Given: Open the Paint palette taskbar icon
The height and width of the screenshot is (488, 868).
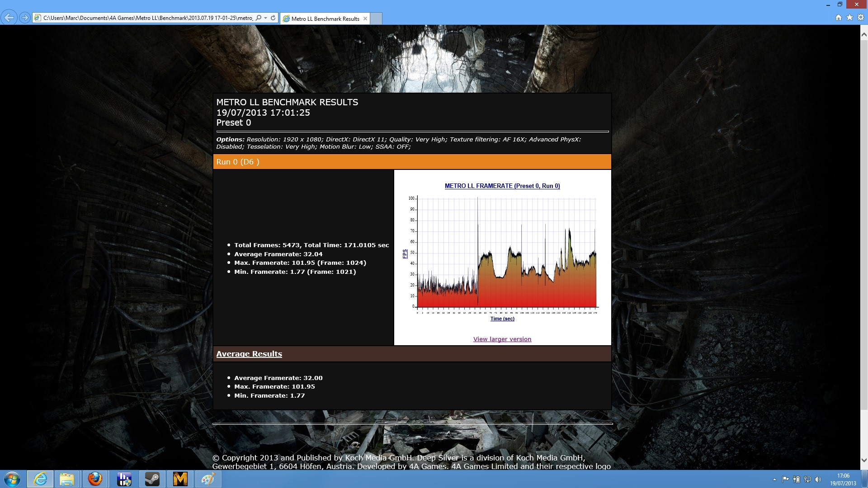Looking at the screenshot, I should pos(208,479).
